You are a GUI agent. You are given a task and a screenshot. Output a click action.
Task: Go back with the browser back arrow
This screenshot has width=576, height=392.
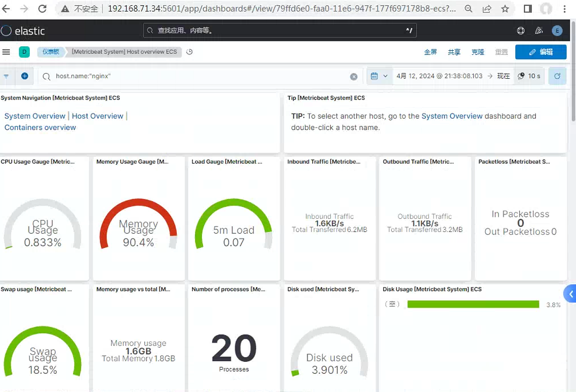[x=6, y=9]
